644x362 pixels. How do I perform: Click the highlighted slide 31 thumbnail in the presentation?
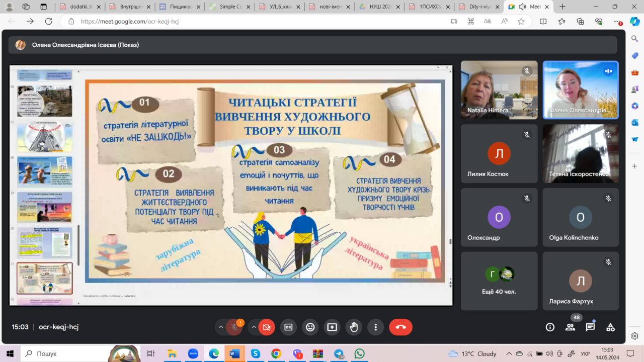(45, 278)
